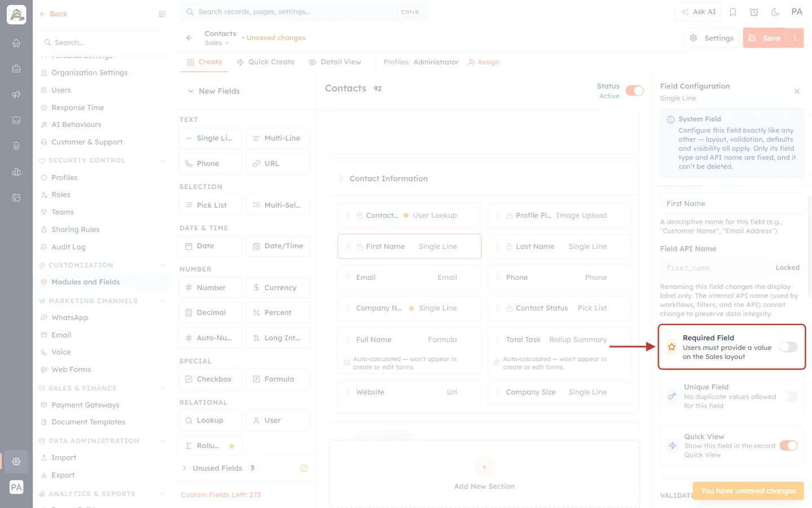Click the back arrow beside Contacts
This screenshot has height=508, width=812.
click(x=189, y=38)
